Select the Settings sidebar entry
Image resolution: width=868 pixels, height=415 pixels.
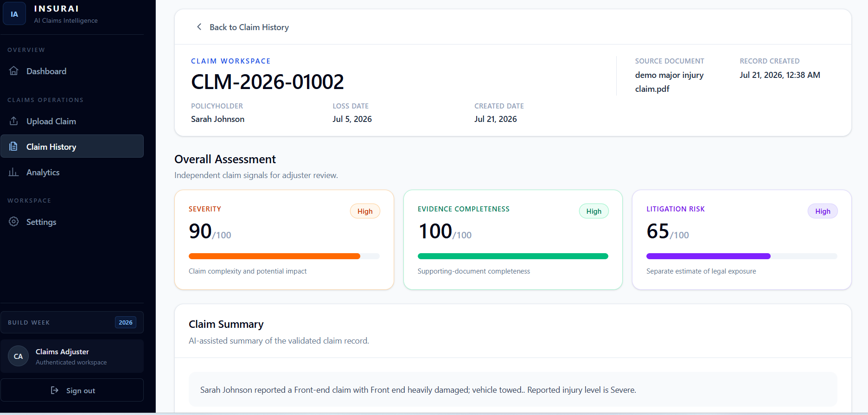point(72,222)
